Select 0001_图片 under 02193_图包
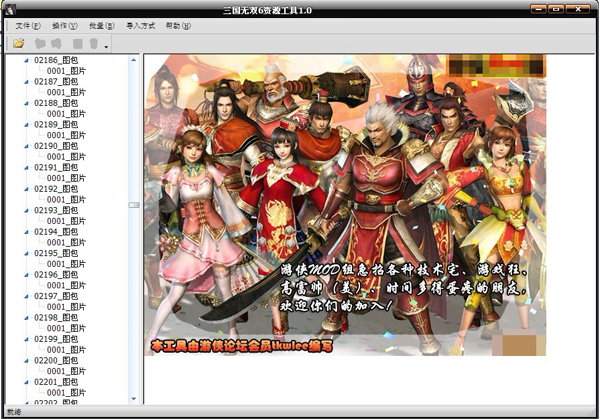The height and width of the screenshot is (419, 600). (66, 221)
